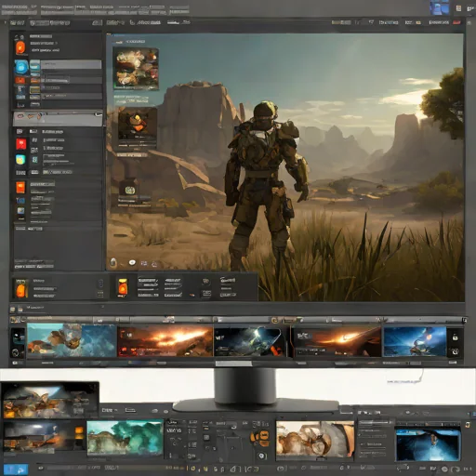The image size is (476, 476).
Task: Open the blue cave thumbnail in lower window
Action: click(x=428, y=444)
